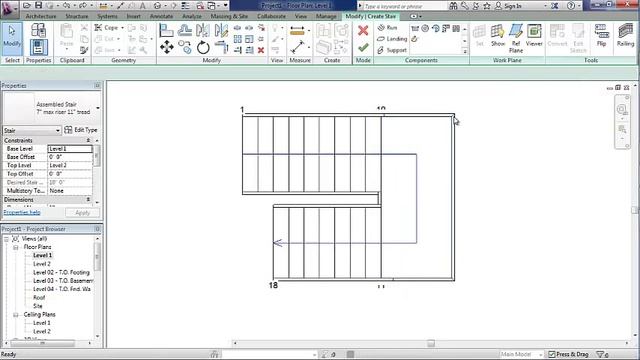
Task: Open the Properties help link
Action: 22,212
